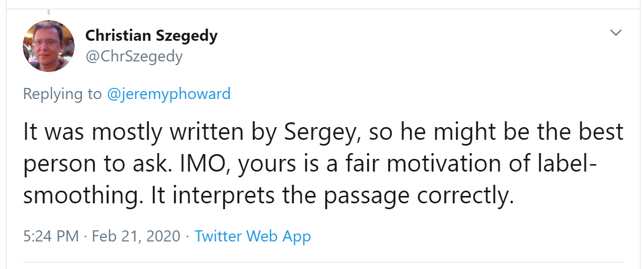
Task: Open the Christian Szegedy display name link
Action: coord(151,35)
